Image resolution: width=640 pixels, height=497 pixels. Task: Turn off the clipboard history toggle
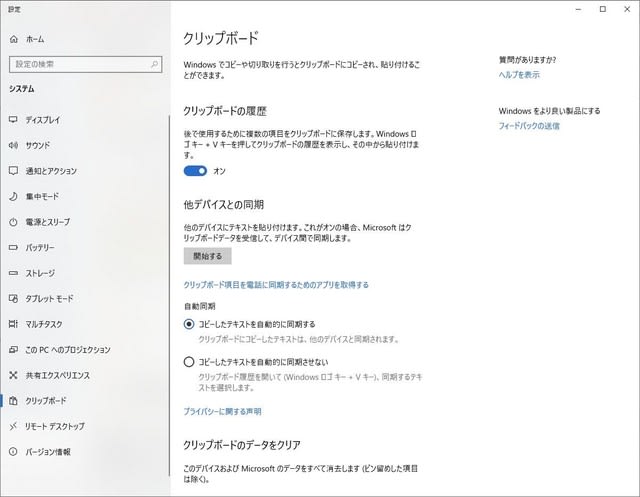pos(195,171)
